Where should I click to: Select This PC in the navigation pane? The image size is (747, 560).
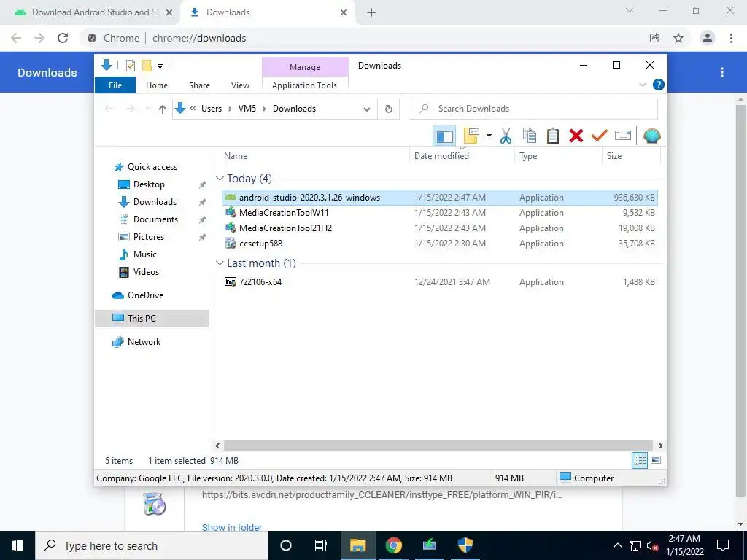pos(152,319)
